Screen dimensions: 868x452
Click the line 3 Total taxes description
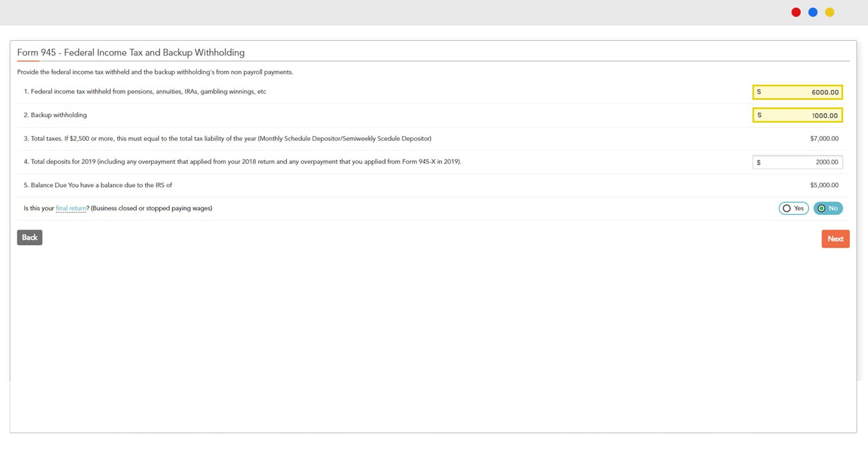tap(227, 139)
